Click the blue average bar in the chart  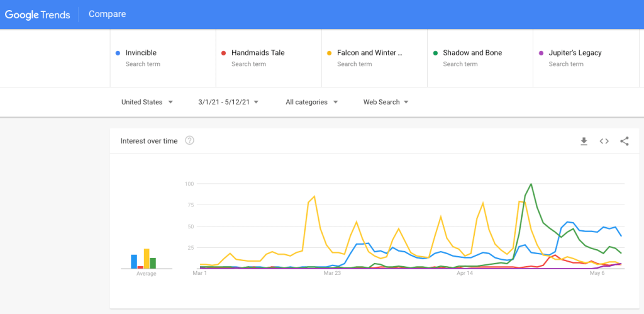134,261
